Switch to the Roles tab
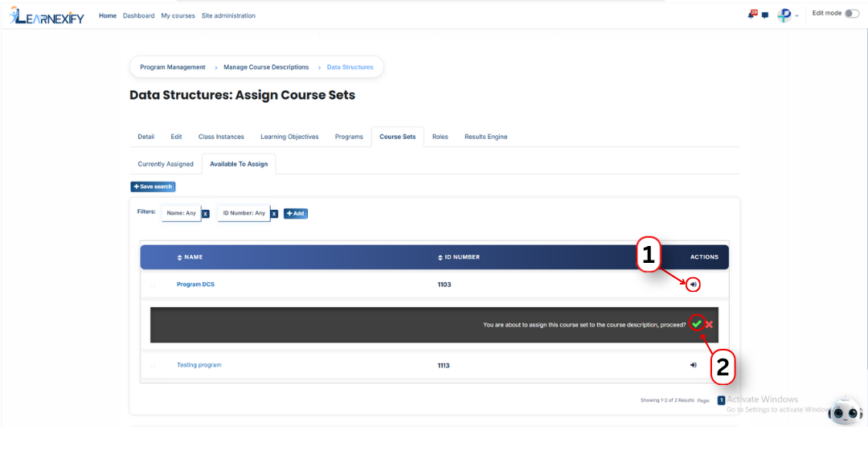The height and width of the screenshot is (455, 868). click(x=440, y=137)
